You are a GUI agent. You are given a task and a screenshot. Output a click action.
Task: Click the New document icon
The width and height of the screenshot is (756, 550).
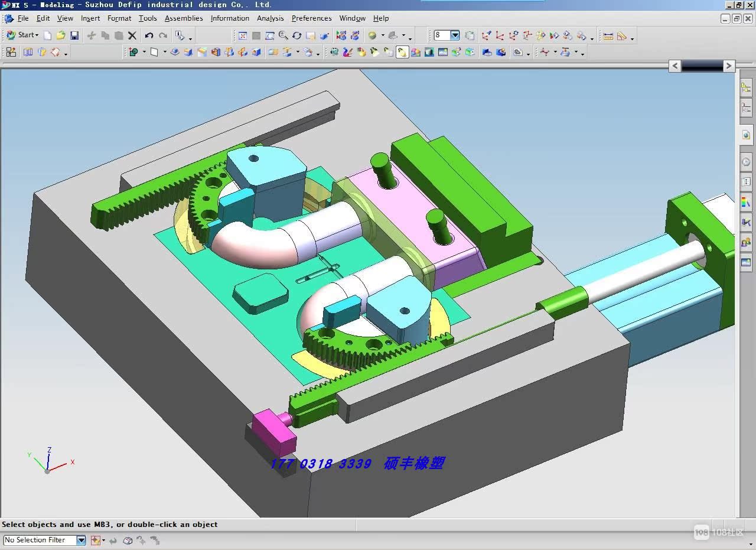click(47, 35)
